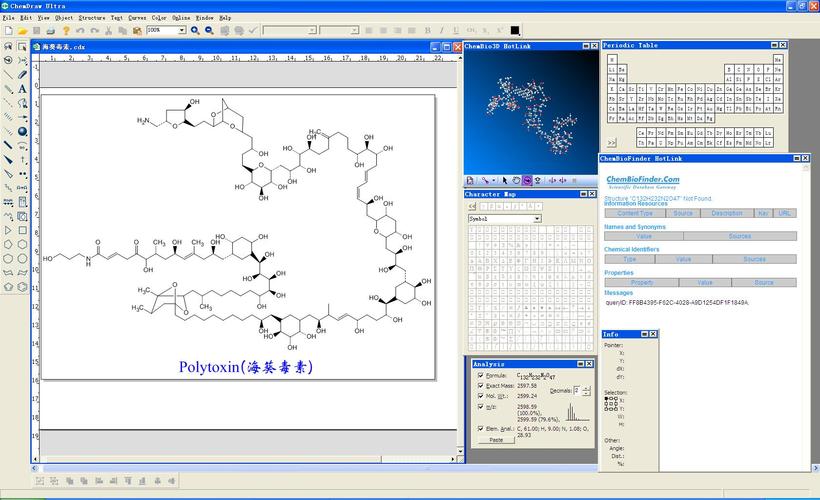This screenshot has width=820, height=500.
Task: Toggle the m/z checkbox
Action: point(480,406)
